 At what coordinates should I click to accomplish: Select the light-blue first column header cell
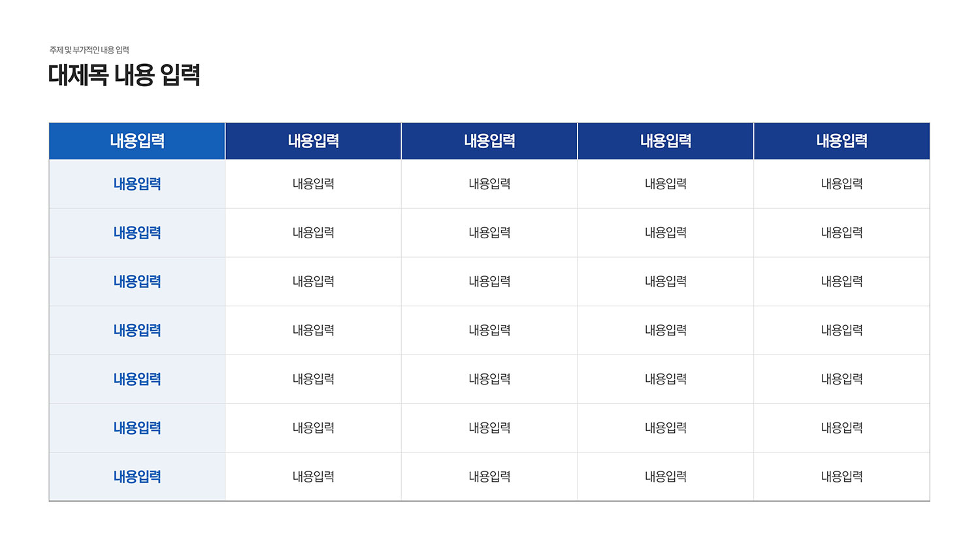point(137,141)
